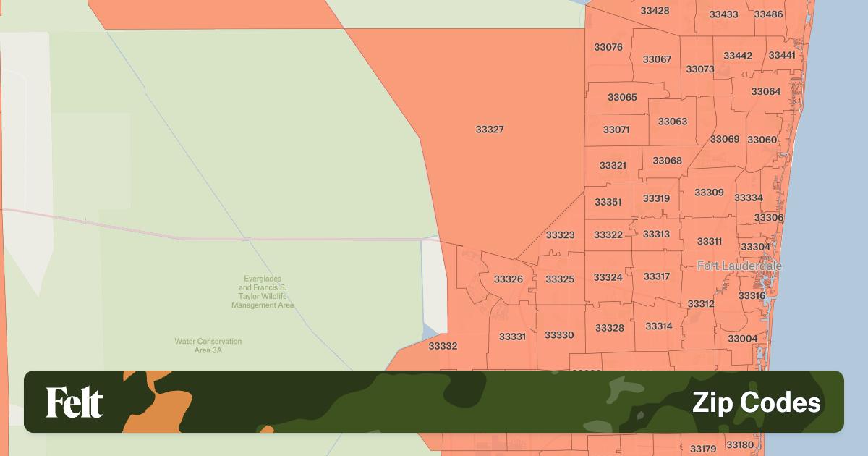
Task: Click the 33332 zip code label
Action: 443,347
